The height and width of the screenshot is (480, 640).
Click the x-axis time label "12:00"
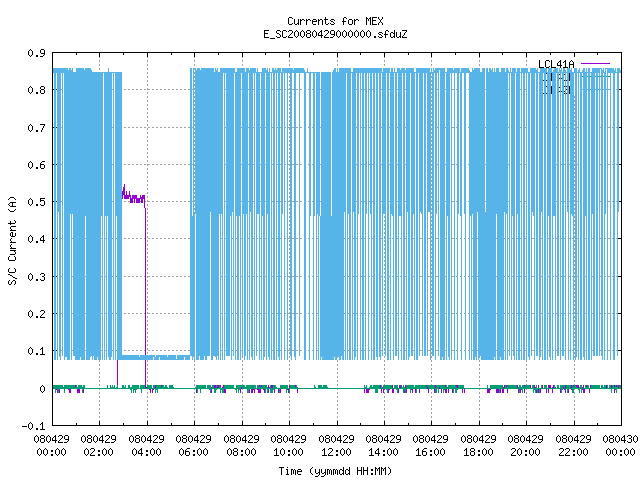click(336, 452)
